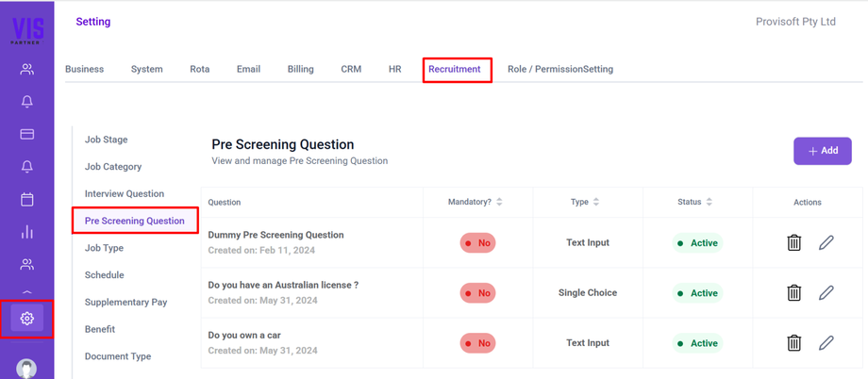Click the user avatar in the sidebar
The width and height of the screenshot is (868, 379).
tap(27, 369)
